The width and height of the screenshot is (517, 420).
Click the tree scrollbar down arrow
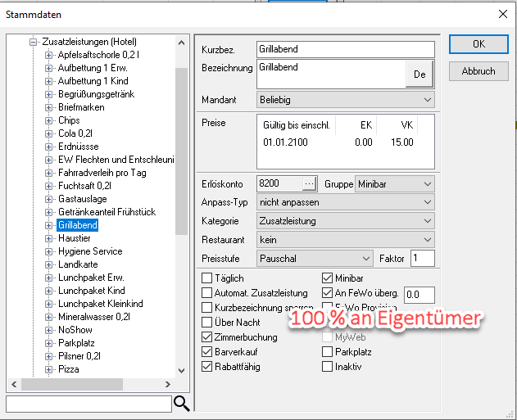(181, 371)
